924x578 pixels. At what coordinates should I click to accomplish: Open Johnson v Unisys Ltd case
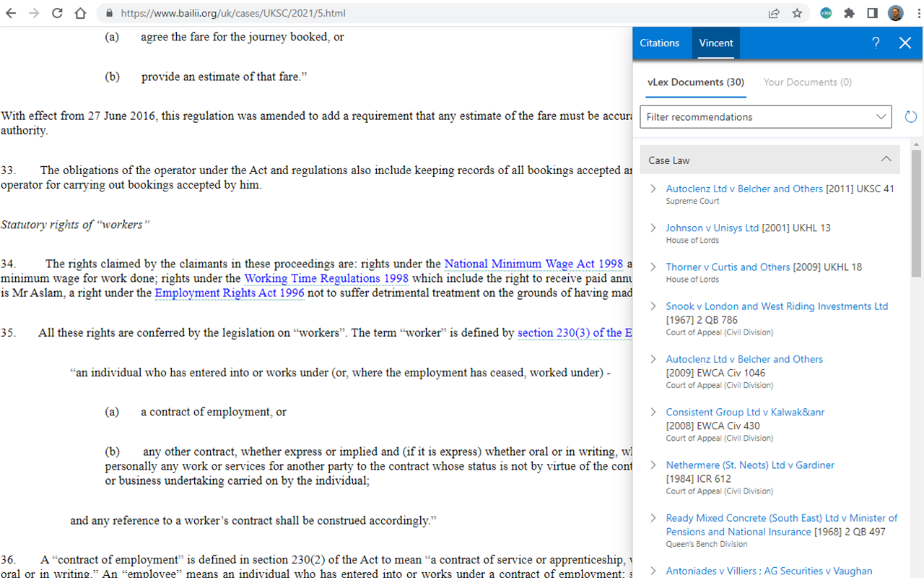pyautogui.click(x=712, y=228)
